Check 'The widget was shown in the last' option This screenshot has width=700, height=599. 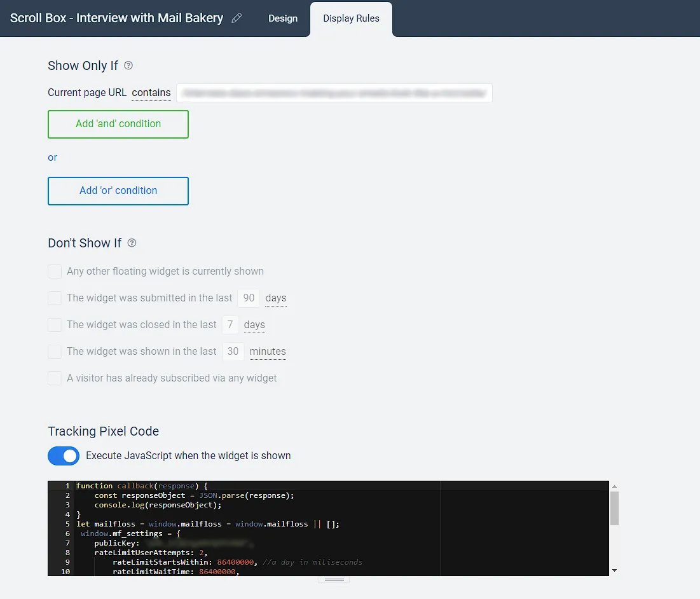(55, 352)
